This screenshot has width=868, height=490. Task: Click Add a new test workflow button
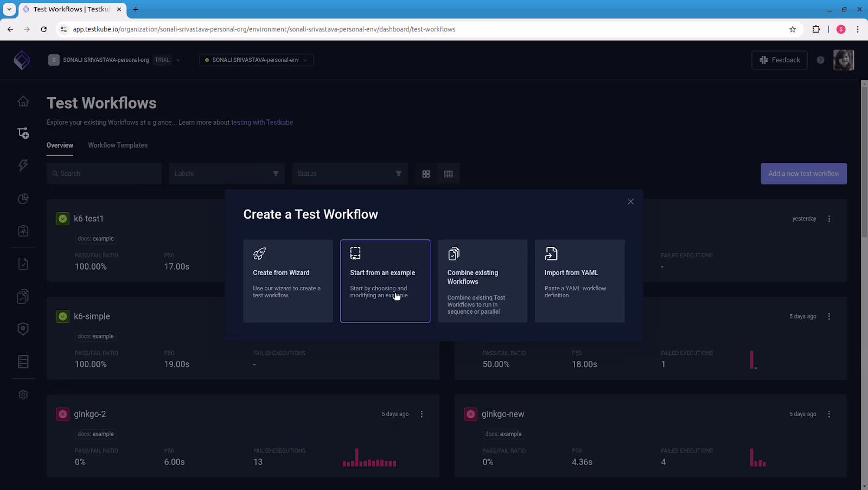[x=804, y=174]
